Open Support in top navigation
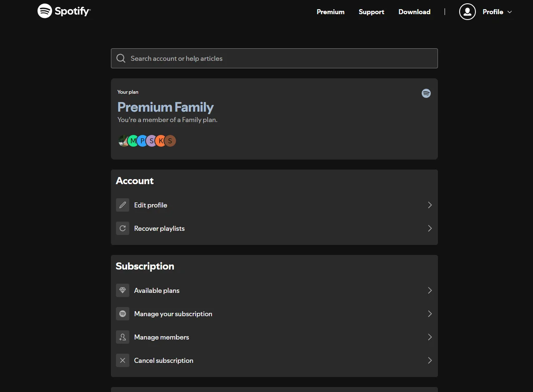The height and width of the screenshot is (392, 533). coord(371,12)
